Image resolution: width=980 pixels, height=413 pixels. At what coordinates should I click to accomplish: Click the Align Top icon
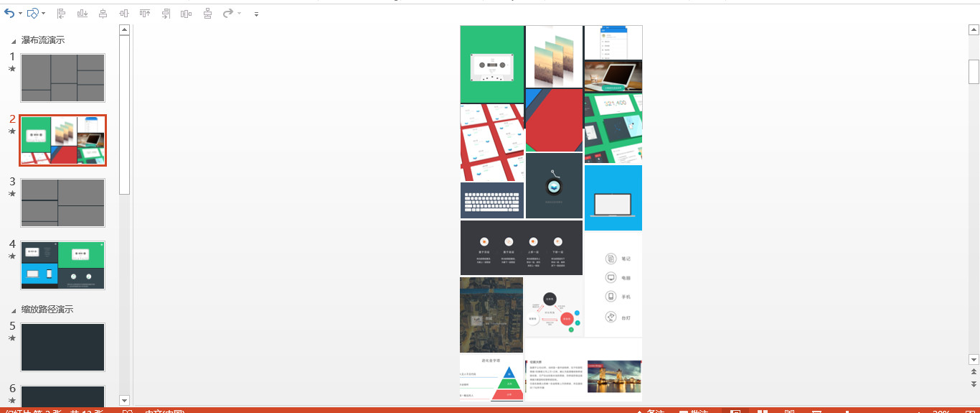(x=145, y=13)
